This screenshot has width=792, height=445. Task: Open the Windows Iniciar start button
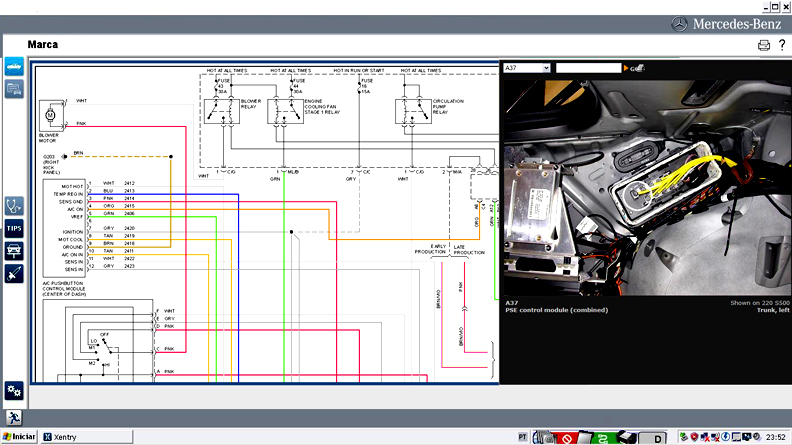(19, 437)
